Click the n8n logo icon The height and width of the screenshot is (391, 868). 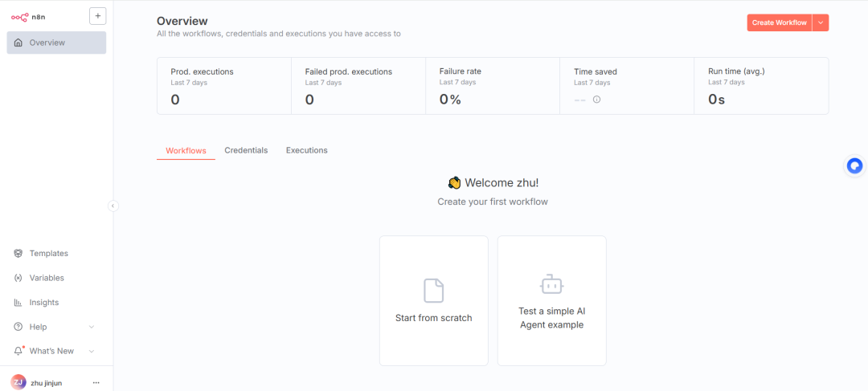click(x=19, y=17)
